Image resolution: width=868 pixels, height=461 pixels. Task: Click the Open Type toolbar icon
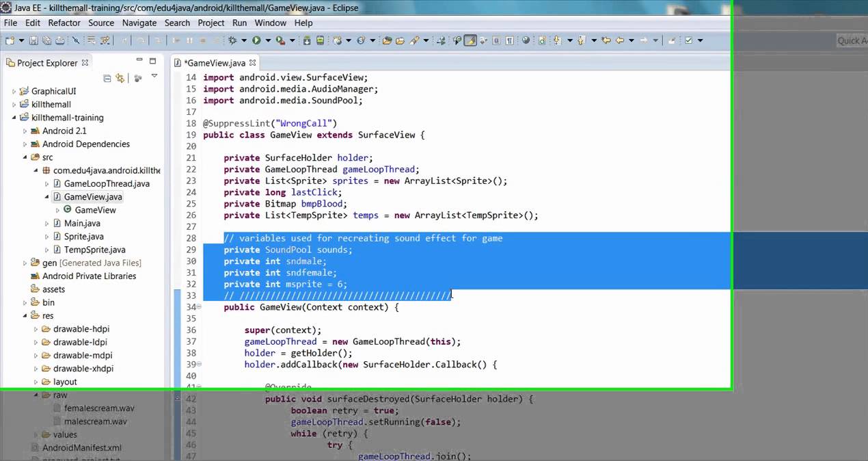(x=387, y=40)
